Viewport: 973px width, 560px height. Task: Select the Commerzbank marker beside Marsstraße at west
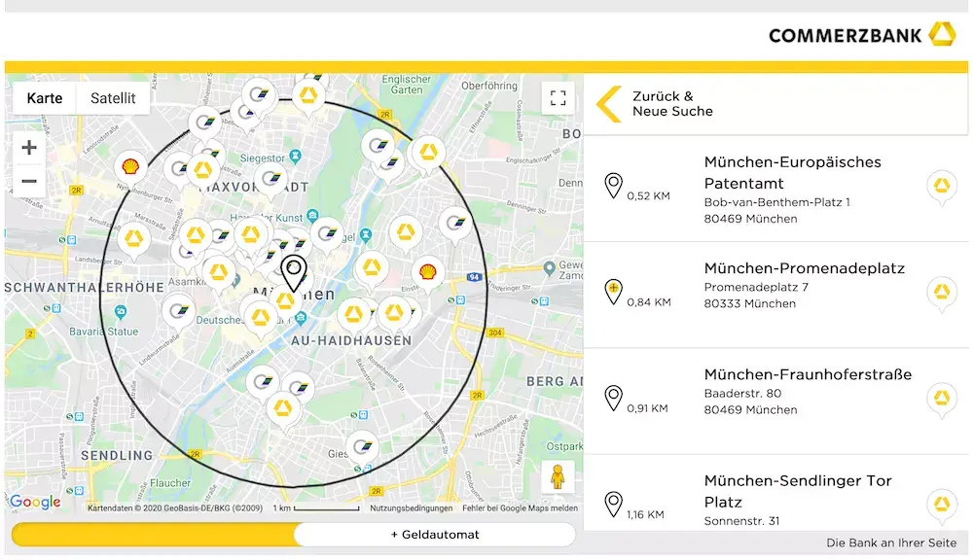[134, 239]
